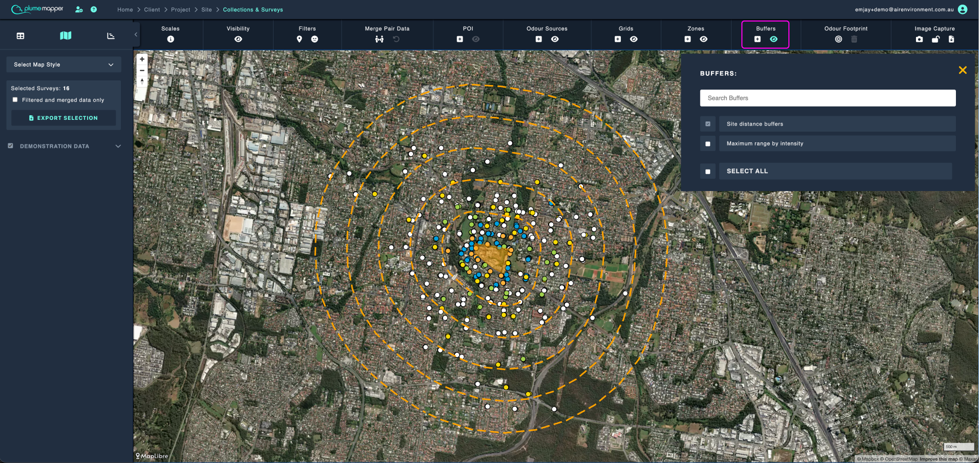Go to Home in breadcrumb
This screenshot has width=980, height=463.
click(x=125, y=10)
